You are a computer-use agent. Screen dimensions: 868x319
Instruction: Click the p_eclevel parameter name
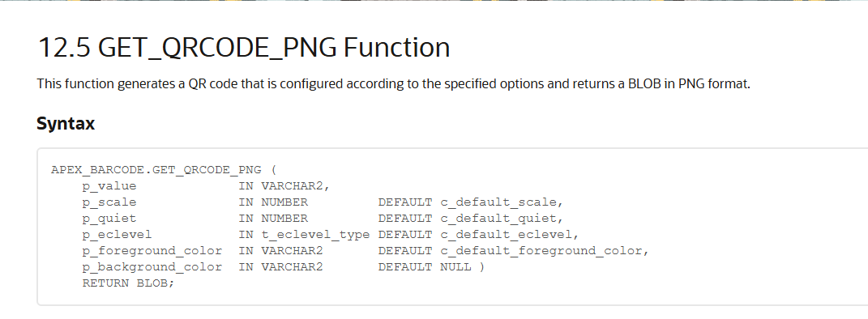(x=117, y=235)
